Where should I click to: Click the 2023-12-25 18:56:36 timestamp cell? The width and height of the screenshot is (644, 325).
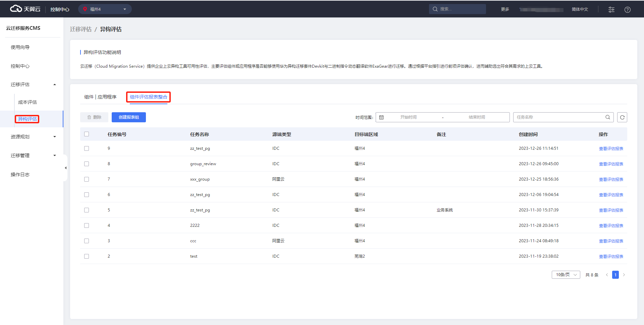[539, 179]
